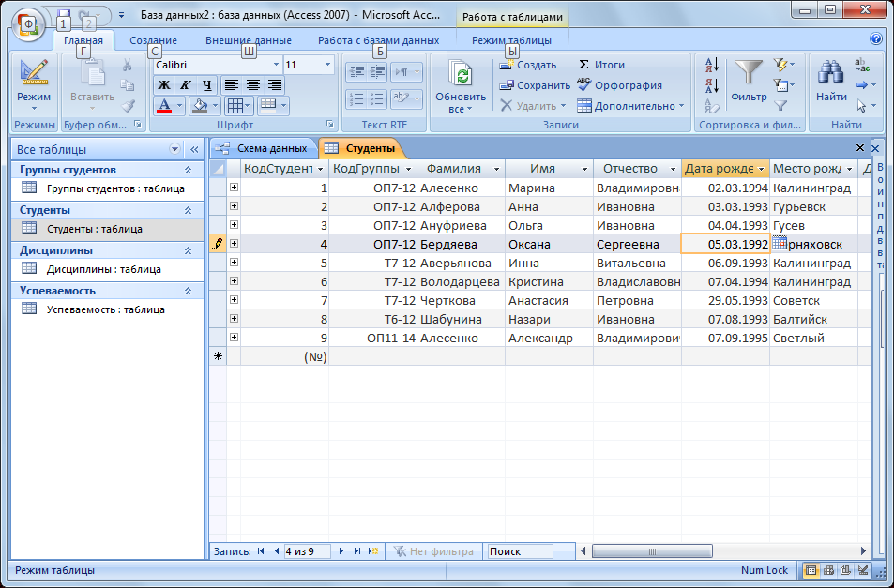Apply red font color A
The height and width of the screenshot is (588, 894).
click(x=164, y=106)
